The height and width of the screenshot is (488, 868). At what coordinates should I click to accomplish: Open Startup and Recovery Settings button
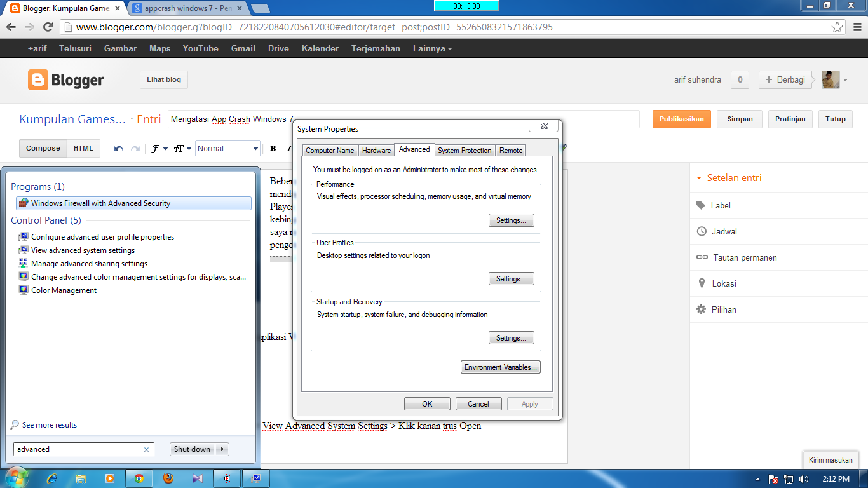click(511, 338)
